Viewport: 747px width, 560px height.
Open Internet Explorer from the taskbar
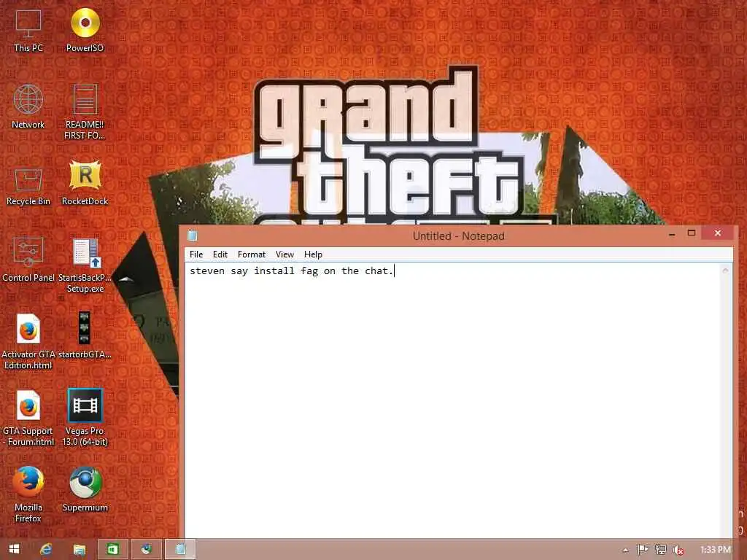point(46,549)
